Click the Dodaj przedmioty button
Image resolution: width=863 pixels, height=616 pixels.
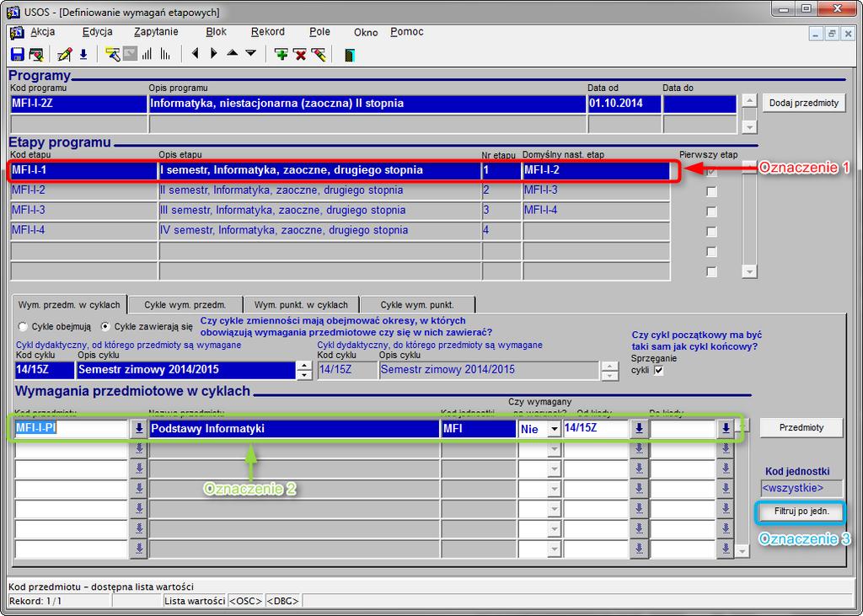803,103
